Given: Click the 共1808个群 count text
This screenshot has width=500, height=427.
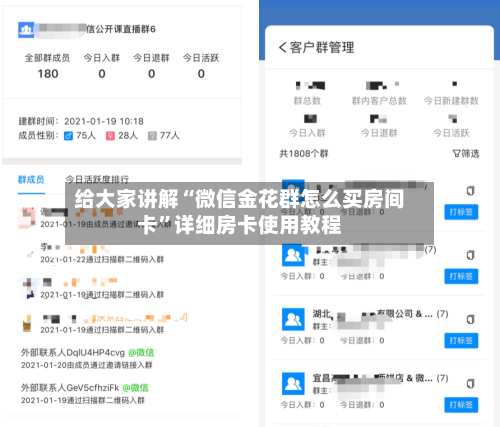Looking at the screenshot, I should 304,154.
